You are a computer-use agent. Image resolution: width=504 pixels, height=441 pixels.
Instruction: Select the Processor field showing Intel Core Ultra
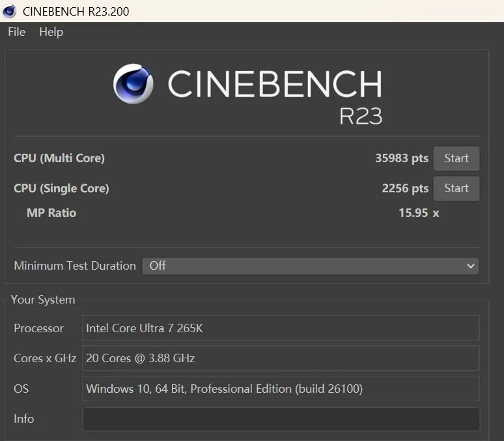pyautogui.click(x=281, y=328)
